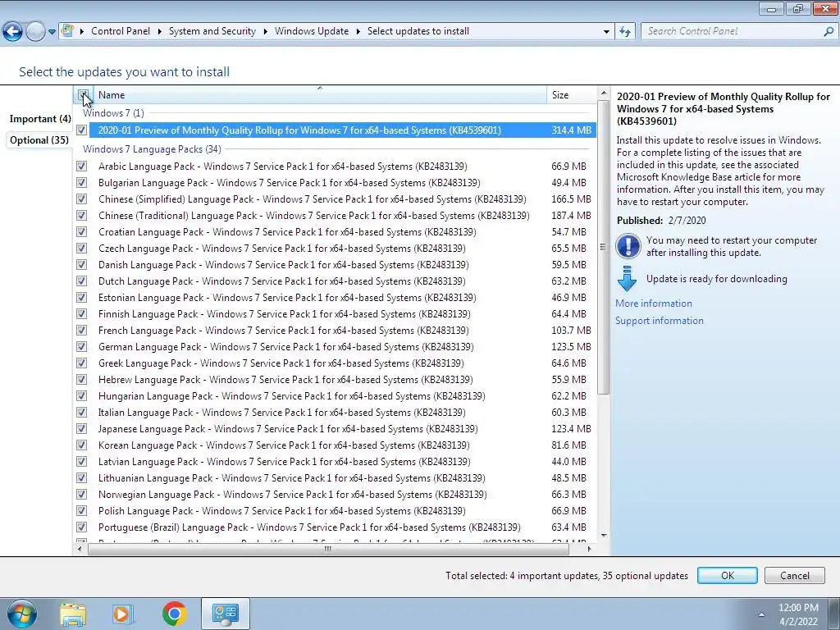The height and width of the screenshot is (630, 840).
Task: Uncheck the Dutch Language Pack checkbox
Action: pyautogui.click(x=81, y=281)
